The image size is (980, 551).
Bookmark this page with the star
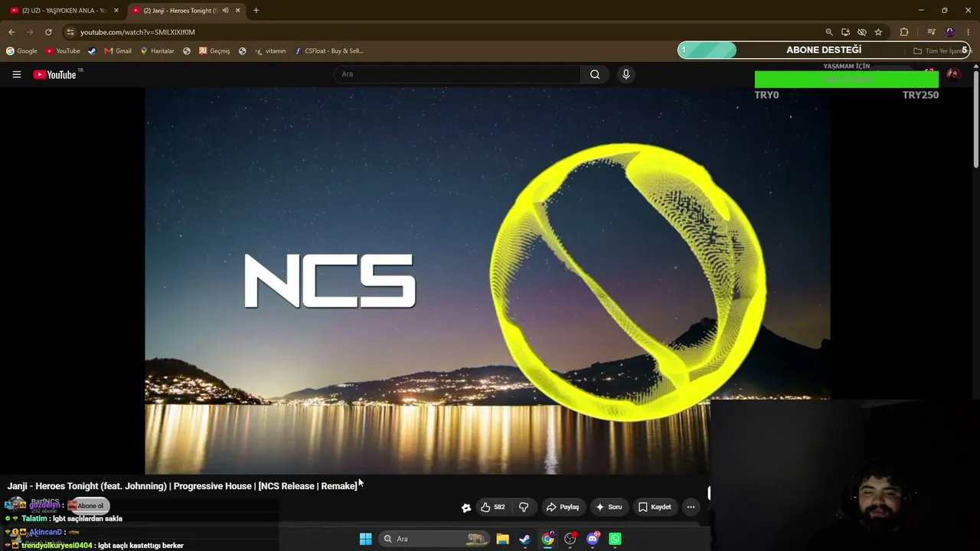tap(878, 32)
